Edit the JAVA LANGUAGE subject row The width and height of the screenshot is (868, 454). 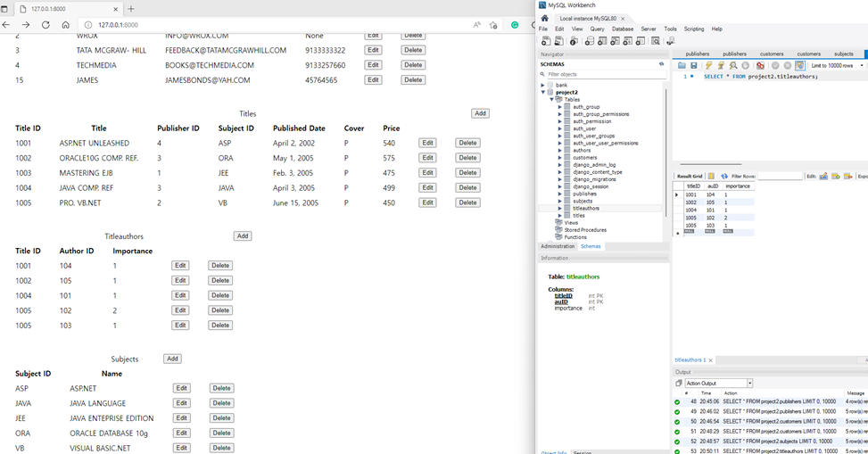(182, 403)
